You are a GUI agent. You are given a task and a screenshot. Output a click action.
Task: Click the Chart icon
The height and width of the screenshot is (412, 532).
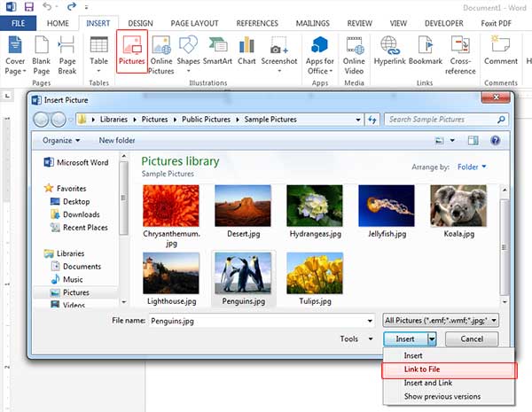pos(246,51)
